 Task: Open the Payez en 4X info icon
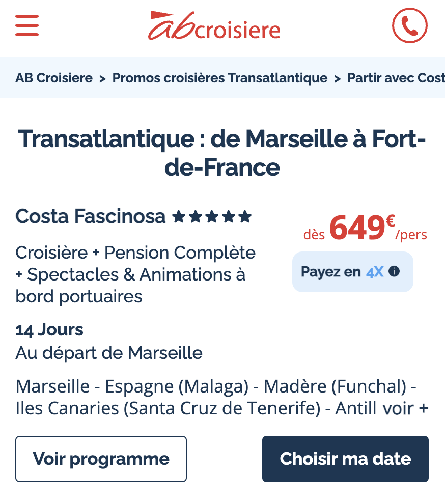pos(394,272)
